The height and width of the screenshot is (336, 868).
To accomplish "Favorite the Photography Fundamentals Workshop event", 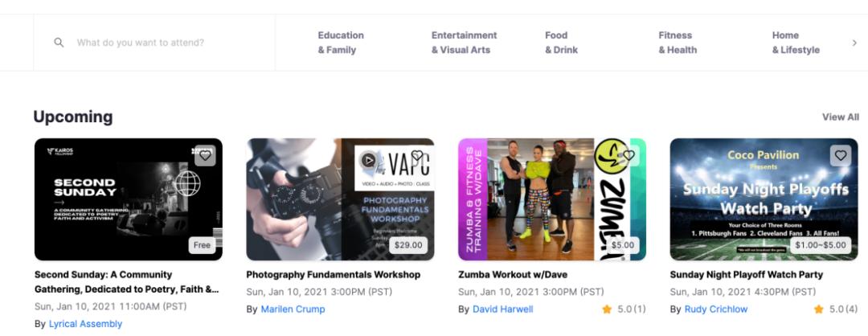I will pos(418,156).
